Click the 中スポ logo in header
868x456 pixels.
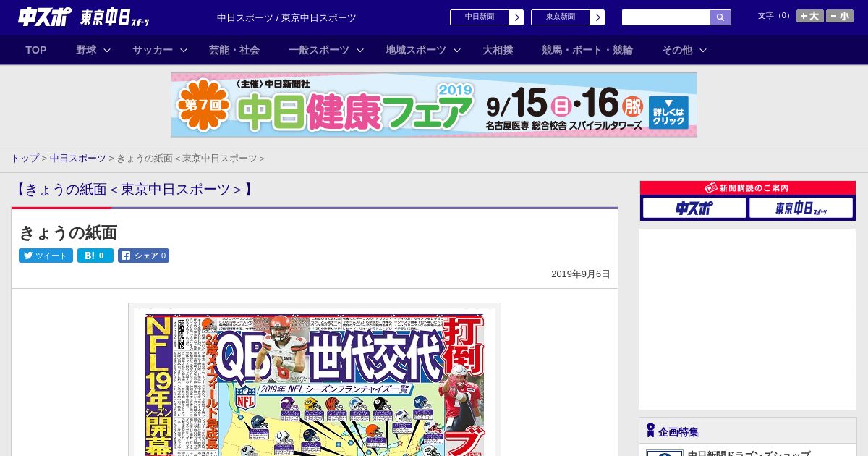45,17
